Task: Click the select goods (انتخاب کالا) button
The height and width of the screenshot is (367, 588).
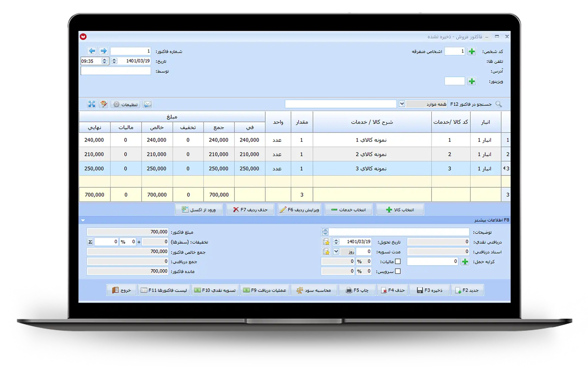Action: click(400, 210)
